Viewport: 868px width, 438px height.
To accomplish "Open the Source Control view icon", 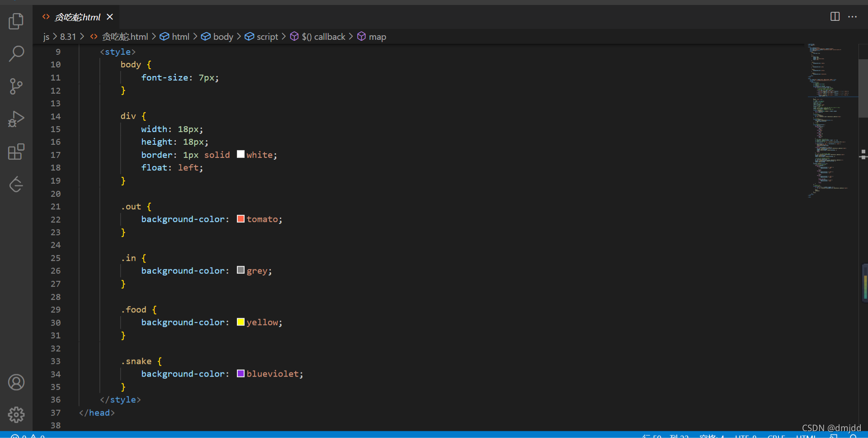I will click(x=16, y=86).
